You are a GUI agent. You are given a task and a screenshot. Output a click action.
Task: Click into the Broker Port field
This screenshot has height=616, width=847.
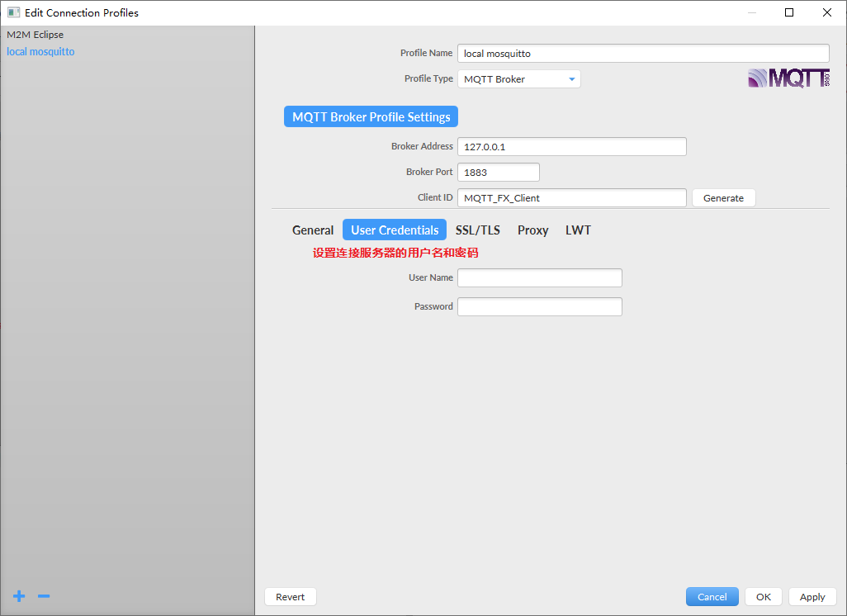[499, 173]
